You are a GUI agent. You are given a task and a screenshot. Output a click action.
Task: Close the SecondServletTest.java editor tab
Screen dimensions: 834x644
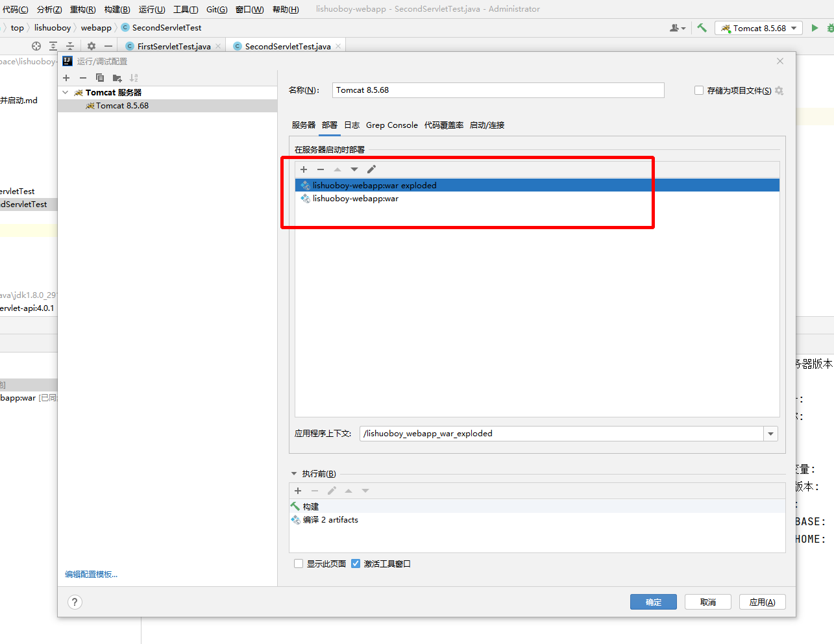pyautogui.click(x=338, y=46)
